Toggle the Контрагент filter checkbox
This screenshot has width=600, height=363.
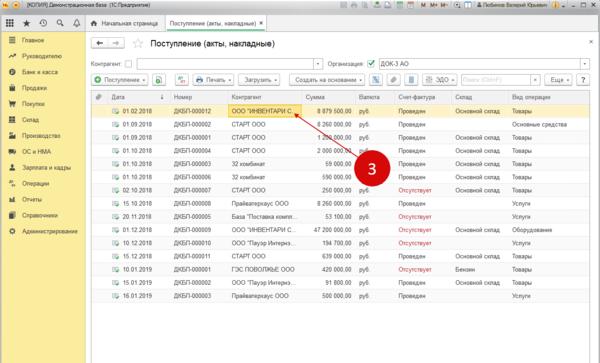128,64
